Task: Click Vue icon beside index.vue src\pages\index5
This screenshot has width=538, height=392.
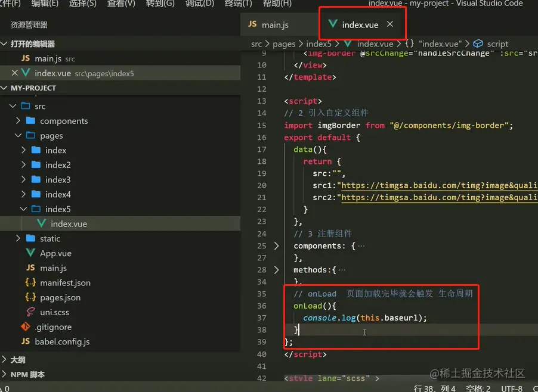Action: [x=26, y=73]
